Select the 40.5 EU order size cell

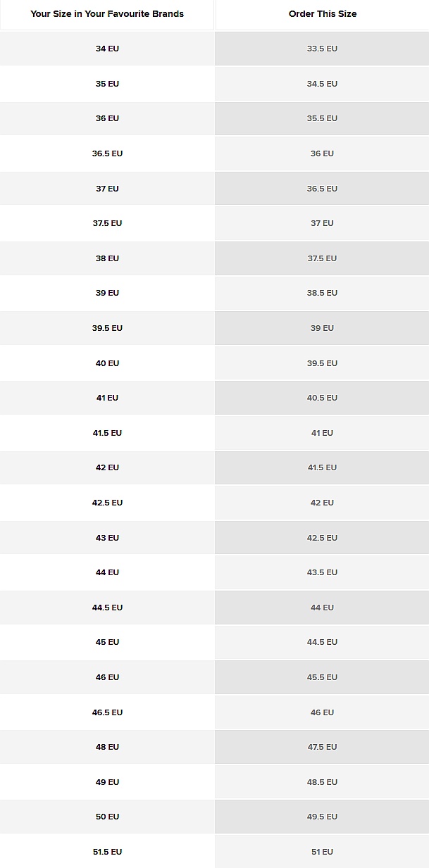pyautogui.click(x=322, y=398)
